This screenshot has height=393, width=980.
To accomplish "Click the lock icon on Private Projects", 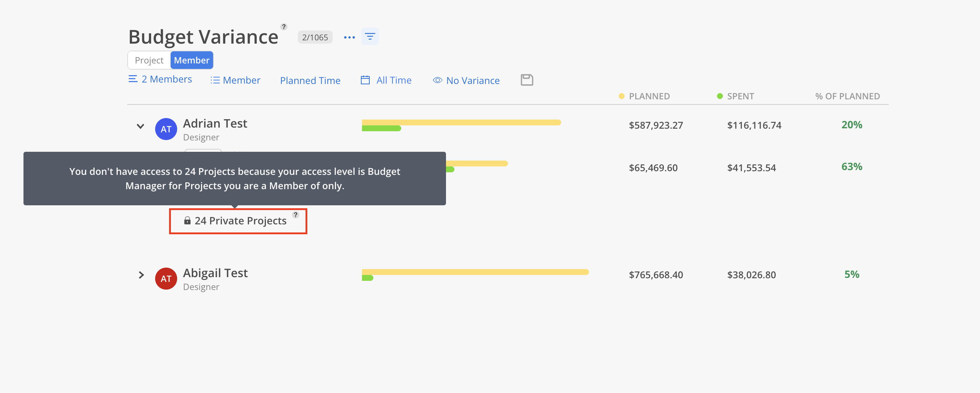I will 187,221.
